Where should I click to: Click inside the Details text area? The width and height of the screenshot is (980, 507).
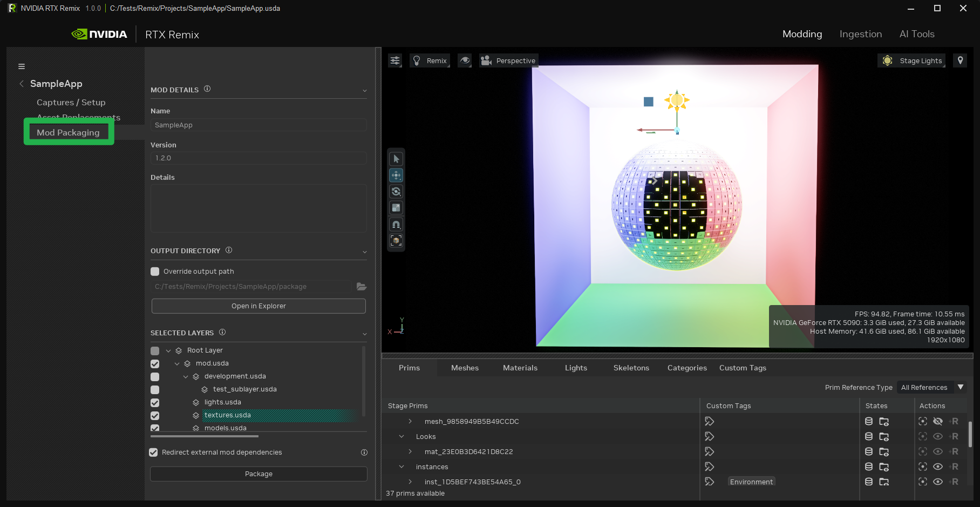(x=258, y=208)
